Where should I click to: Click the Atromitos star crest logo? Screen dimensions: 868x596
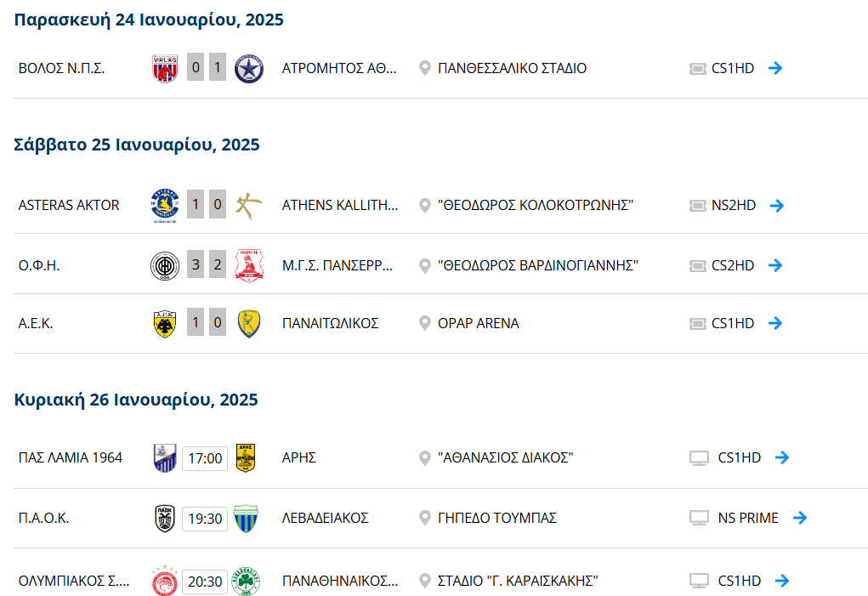pos(248,69)
